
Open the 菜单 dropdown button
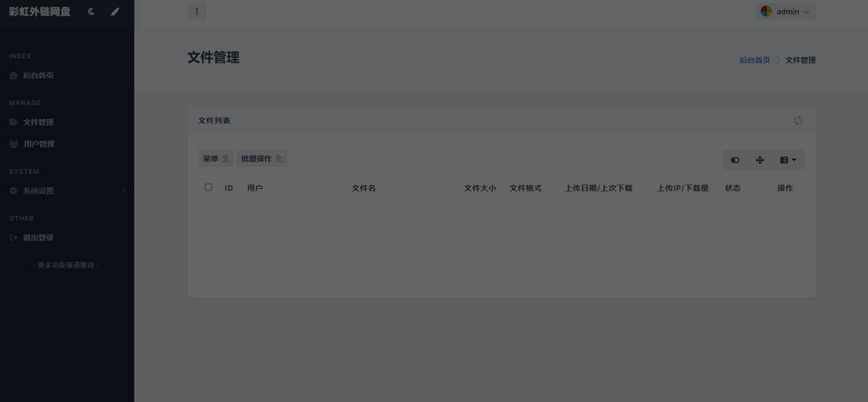(x=216, y=159)
